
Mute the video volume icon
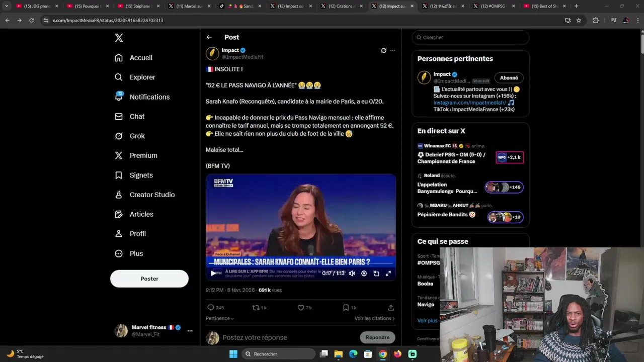(352, 274)
